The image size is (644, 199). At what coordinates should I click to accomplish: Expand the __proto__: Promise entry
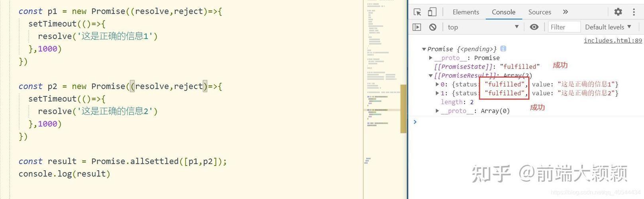[x=431, y=58]
